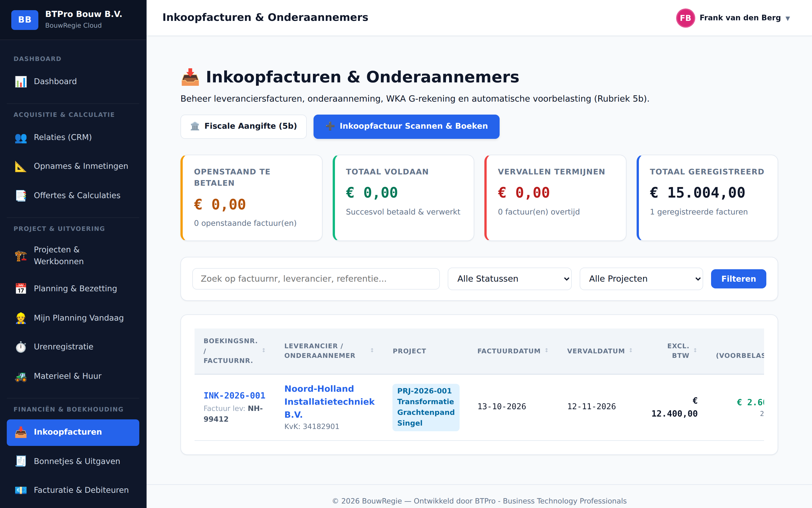Click the FB user avatar
This screenshot has width=812, height=508.
685,18
